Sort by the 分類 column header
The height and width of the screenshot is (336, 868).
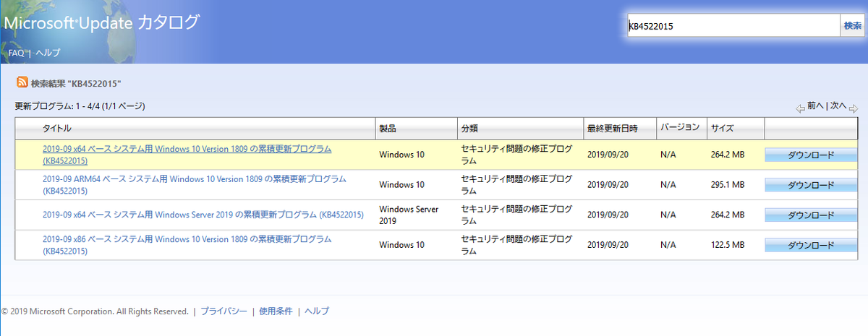pyautogui.click(x=469, y=129)
